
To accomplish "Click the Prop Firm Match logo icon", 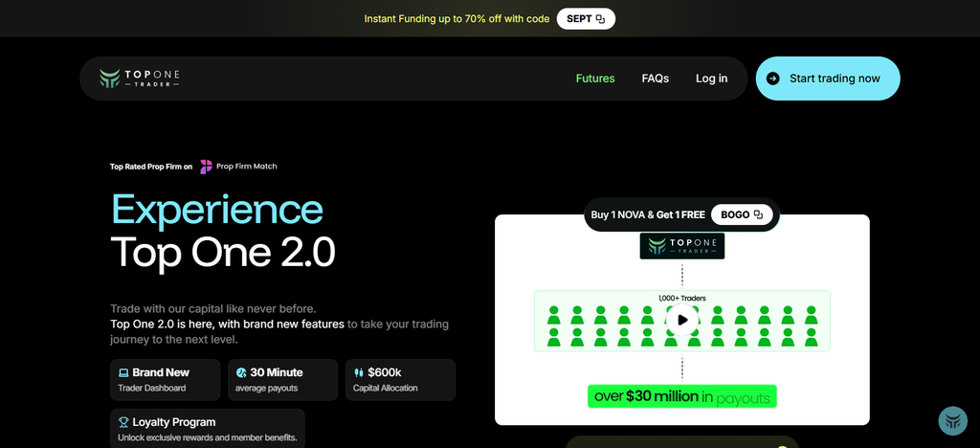I will (x=207, y=167).
